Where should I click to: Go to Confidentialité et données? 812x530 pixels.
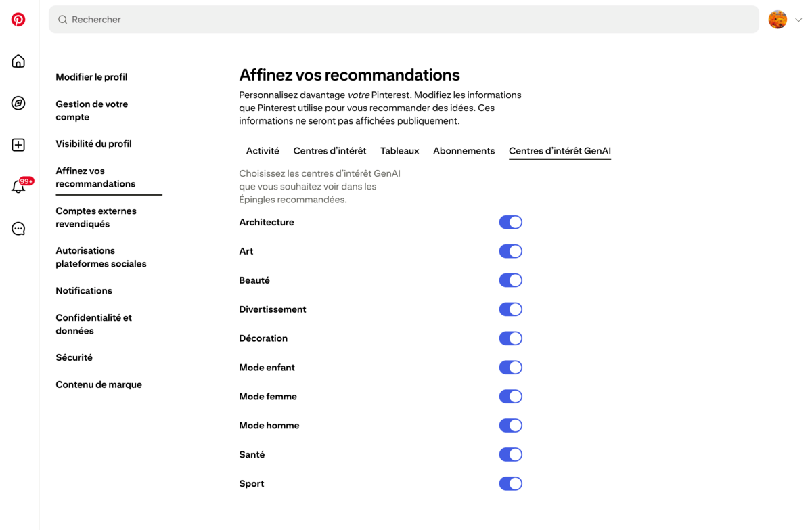point(93,324)
